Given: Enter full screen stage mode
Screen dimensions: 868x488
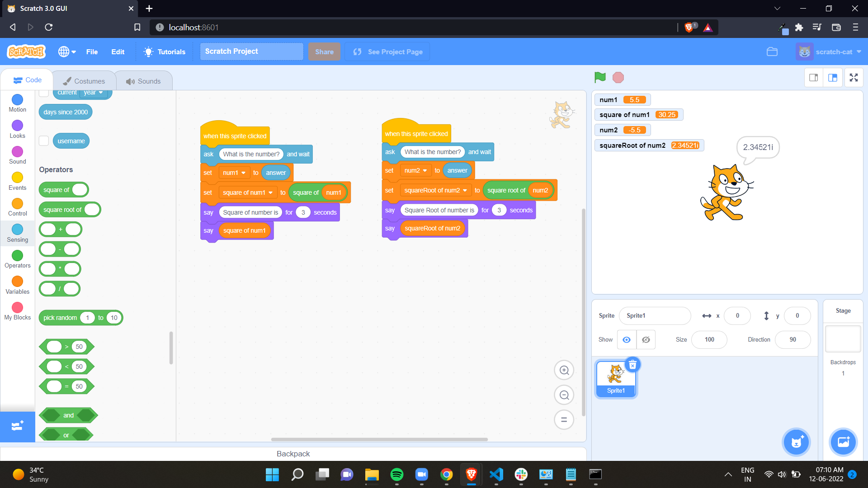Looking at the screenshot, I should (x=854, y=78).
